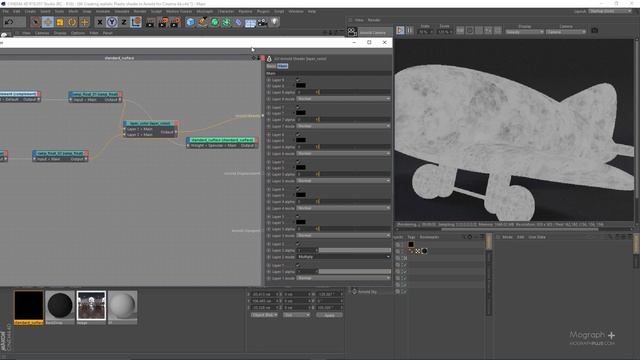Open Edit Render Settings icon
The height and width of the screenshot is (360, 640).
(x=175, y=22)
